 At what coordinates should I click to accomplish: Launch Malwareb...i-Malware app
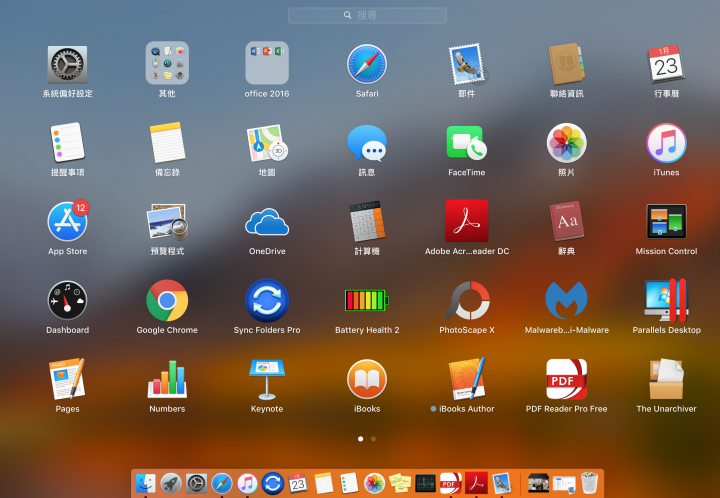click(566, 301)
